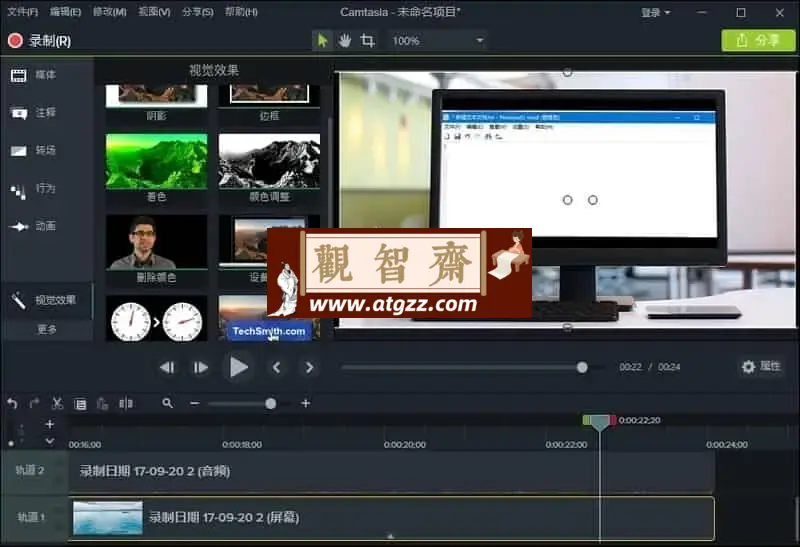
Task: Select the audio clip on track 2
Action: 391,471
